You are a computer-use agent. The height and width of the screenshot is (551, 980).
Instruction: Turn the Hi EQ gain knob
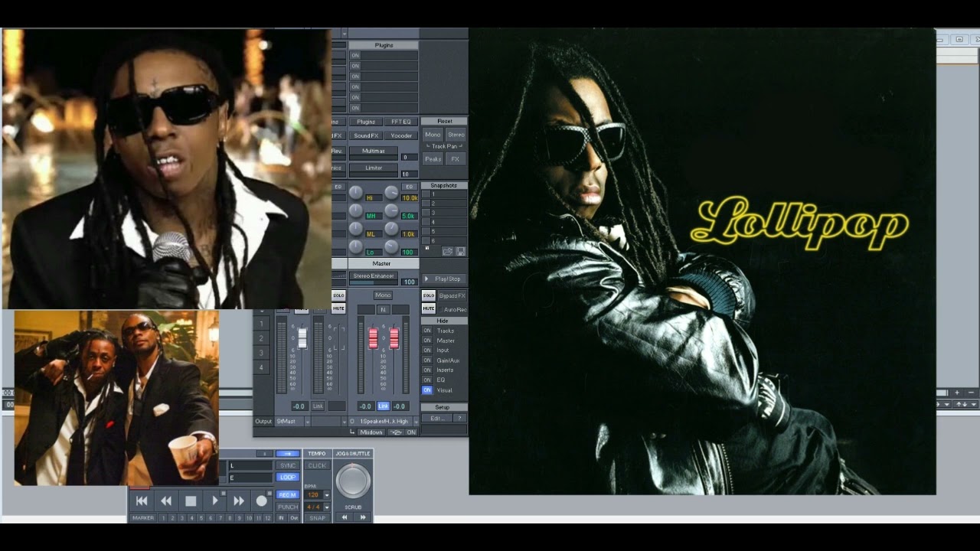[356, 192]
